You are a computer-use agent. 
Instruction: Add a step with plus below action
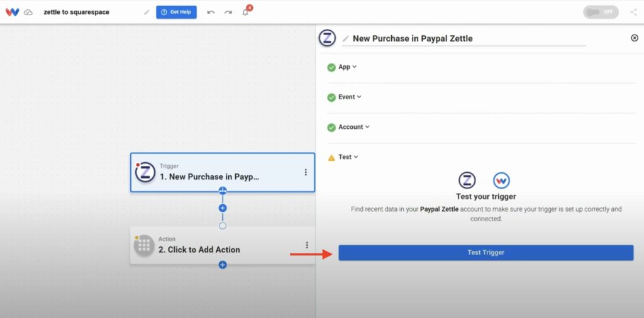[x=223, y=265]
